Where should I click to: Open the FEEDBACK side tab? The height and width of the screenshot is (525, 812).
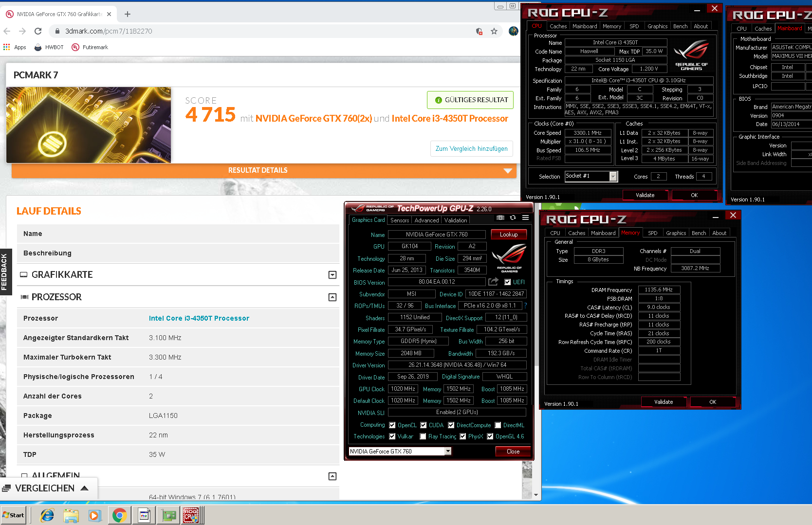pos(5,272)
